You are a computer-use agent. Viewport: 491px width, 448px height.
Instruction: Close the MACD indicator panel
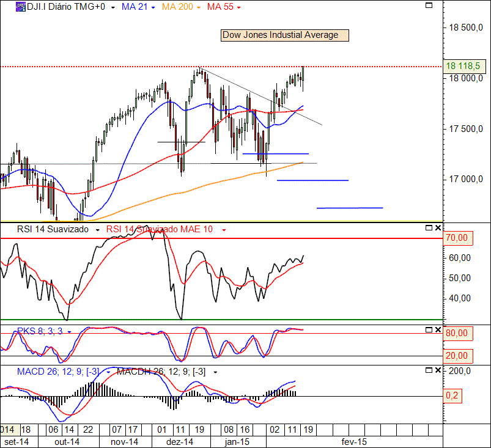pyautogui.click(x=438, y=370)
